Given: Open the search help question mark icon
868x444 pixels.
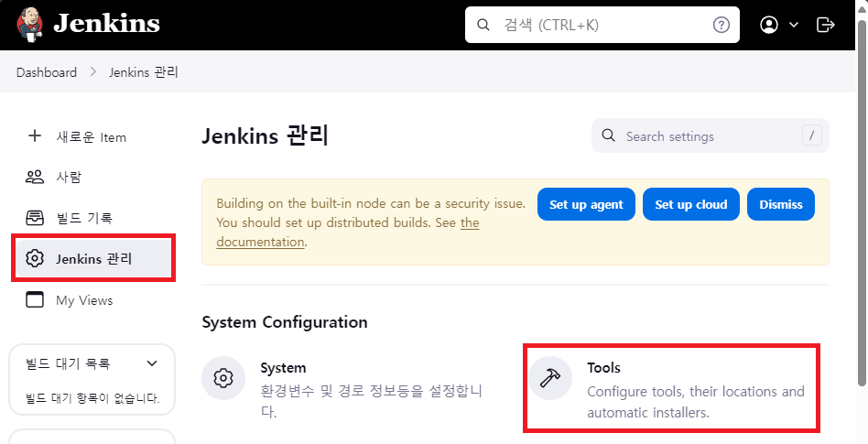Looking at the screenshot, I should pos(722,25).
